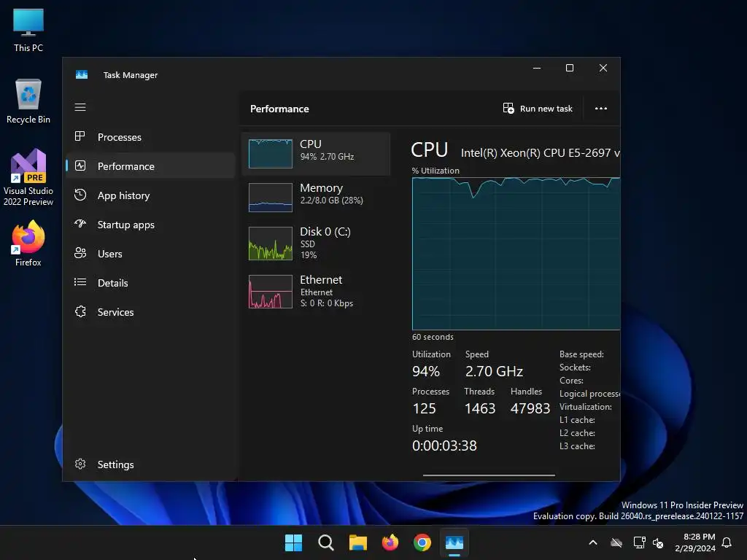Open the three-dots more options menu
This screenshot has width=747, height=560.
point(601,109)
